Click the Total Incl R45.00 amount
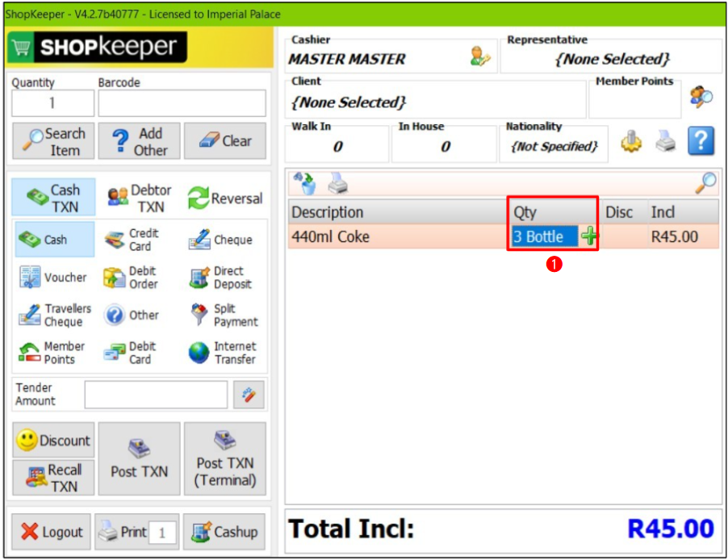 [670, 529]
